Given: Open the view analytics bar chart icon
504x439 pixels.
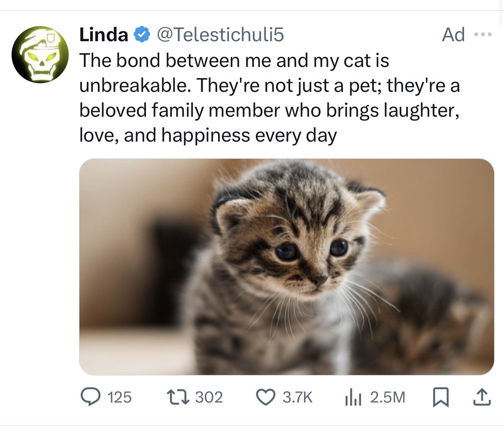Looking at the screenshot, I should click(x=353, y=397).
